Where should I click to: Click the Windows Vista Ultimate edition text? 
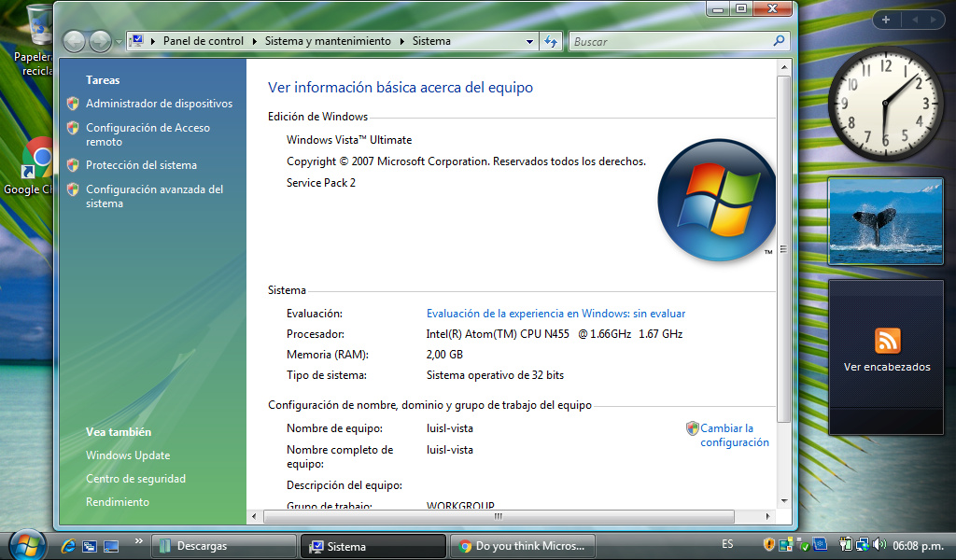click(349, 140)
